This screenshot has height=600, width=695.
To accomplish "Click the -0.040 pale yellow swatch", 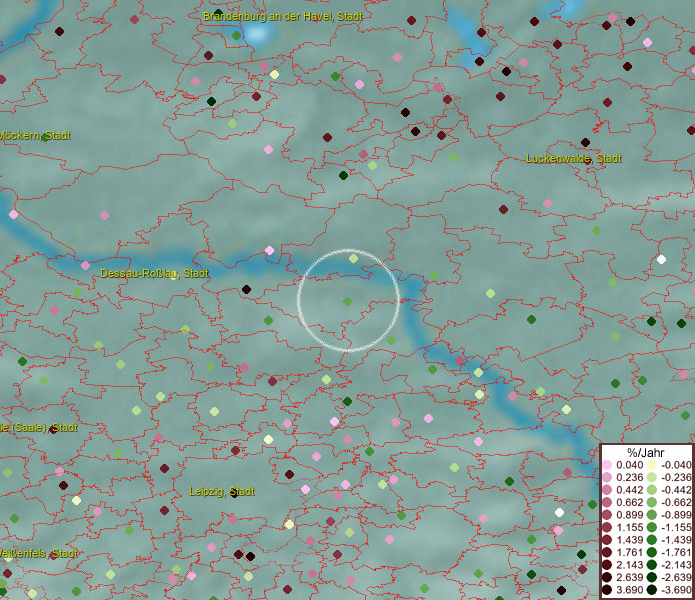I will coord(652,465).
